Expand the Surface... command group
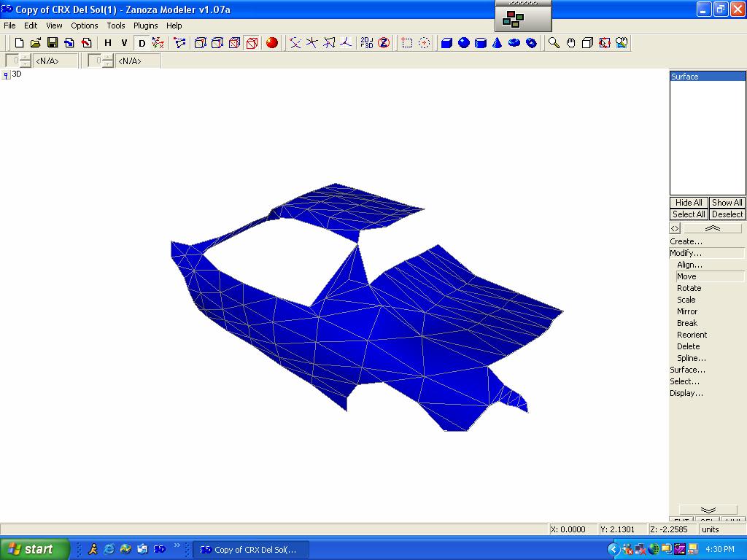The height and width of the screenshot is (560, 747). pos(687,370)
